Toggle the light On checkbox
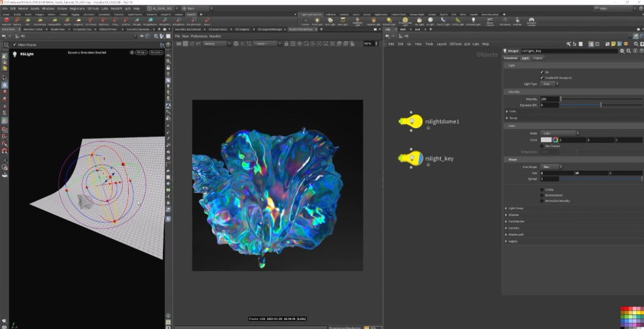This screenshot has width=644, height=329. 542,72
